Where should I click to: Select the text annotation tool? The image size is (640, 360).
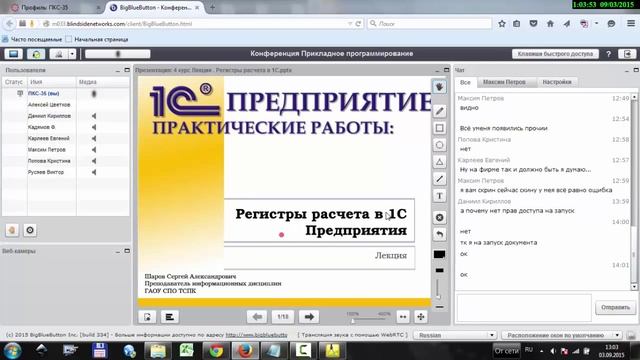click(440, 196)
